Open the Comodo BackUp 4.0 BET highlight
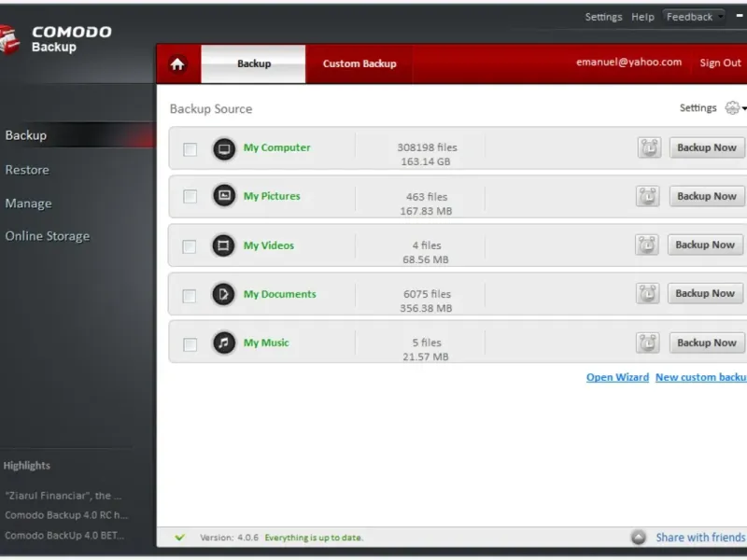The image size is (747, 560). tap(64, 535)
